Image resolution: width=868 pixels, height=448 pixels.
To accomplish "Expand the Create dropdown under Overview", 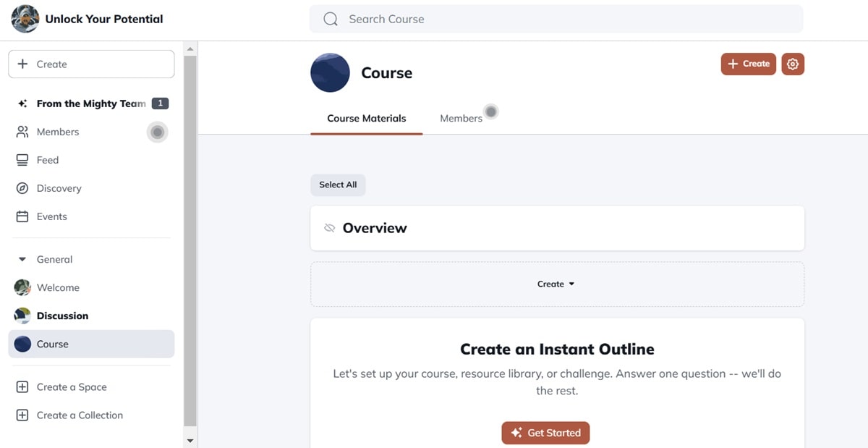I will click(x=556, y=284).
